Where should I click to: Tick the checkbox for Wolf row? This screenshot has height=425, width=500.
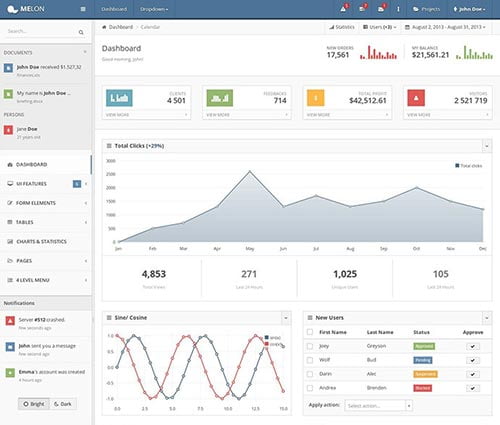(x=310, y=360)
